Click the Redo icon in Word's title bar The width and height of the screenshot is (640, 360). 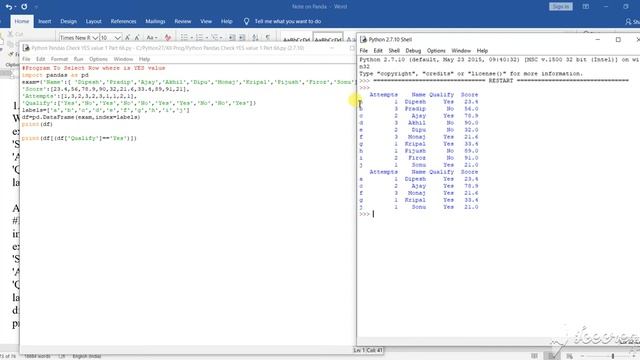24,7
